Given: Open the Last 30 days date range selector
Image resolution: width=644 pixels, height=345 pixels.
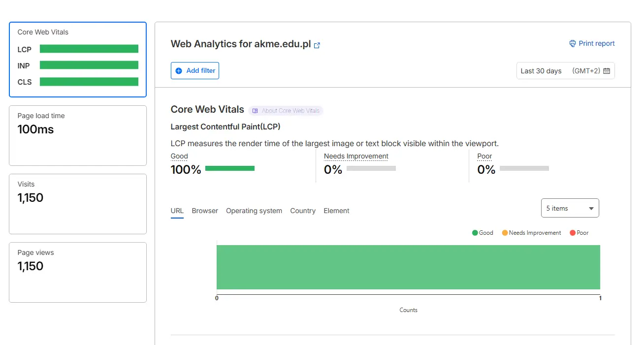Looking at the screenshot, I should pyautogui.click(x=565, y=71).
